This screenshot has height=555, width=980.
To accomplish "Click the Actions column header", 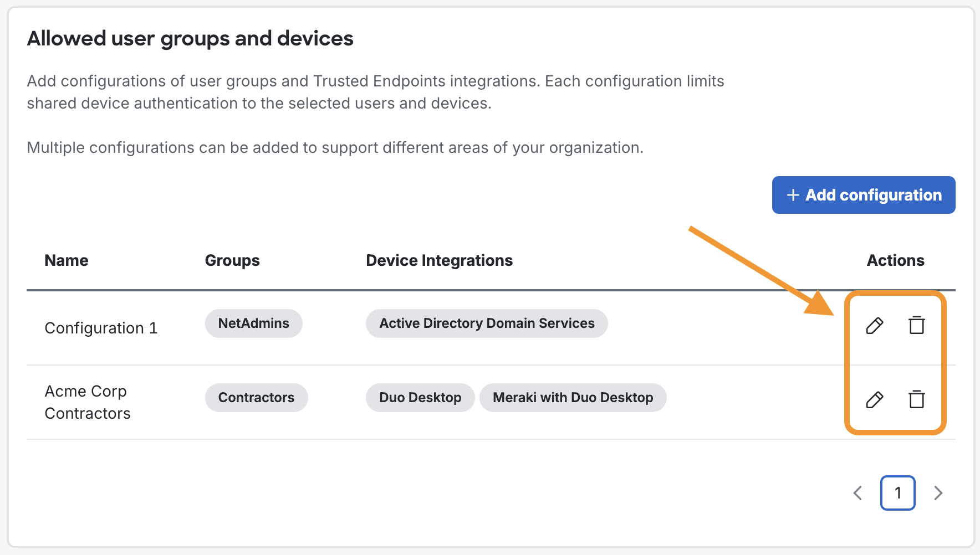I will click(895, 260).
